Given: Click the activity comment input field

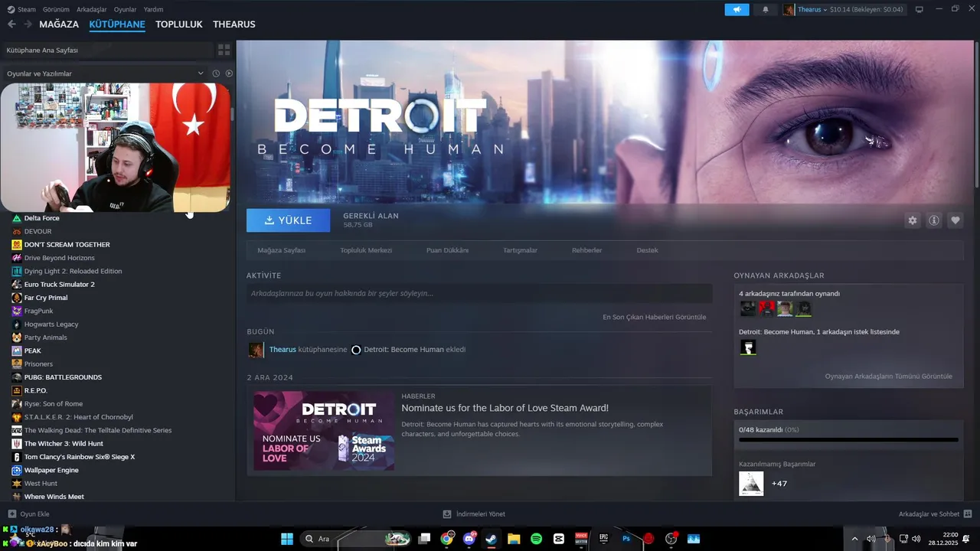Looking at the screenshot, I should click(x=479, y=293).
